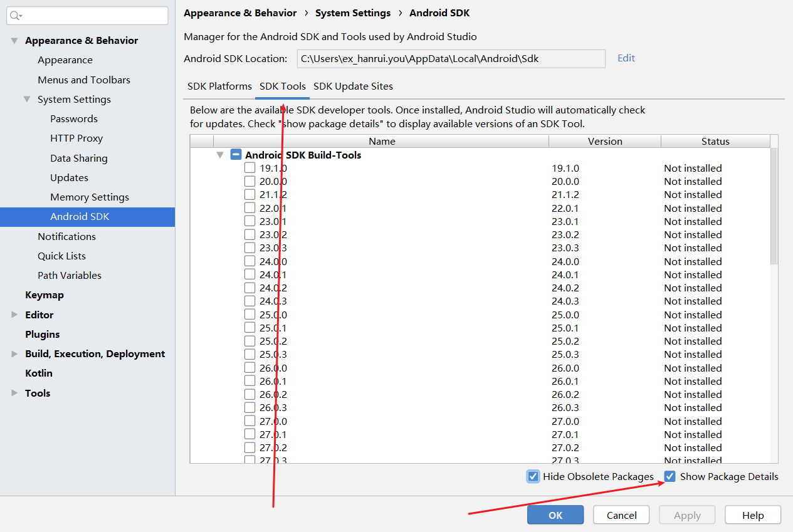Click the package list vertical scrollbar
The width and height of the screenshot is (793, 532).
(774, 206)
